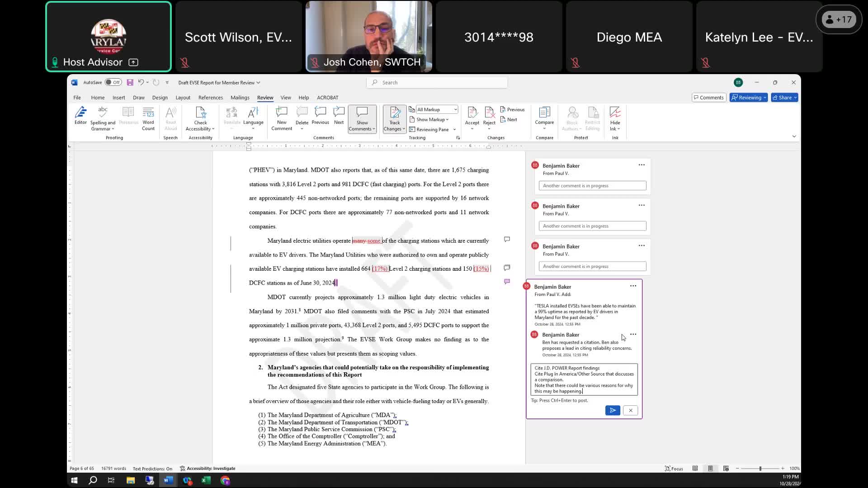Enable Focus mode in status bar

674,469
